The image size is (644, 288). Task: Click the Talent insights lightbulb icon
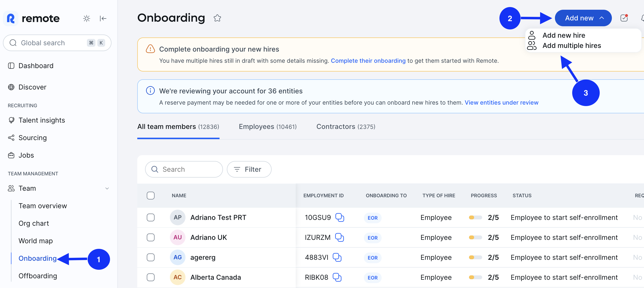point(11,120)
